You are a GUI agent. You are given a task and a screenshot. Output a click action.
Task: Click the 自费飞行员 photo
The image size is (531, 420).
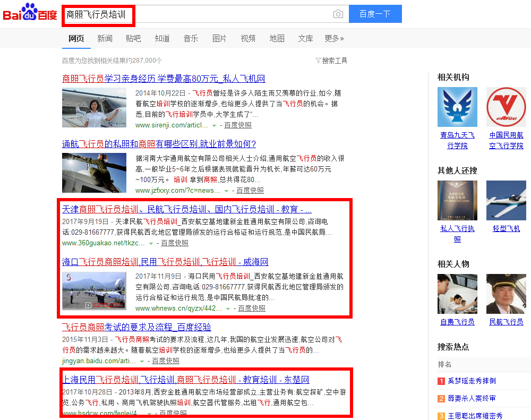click(x=457, y=294)
